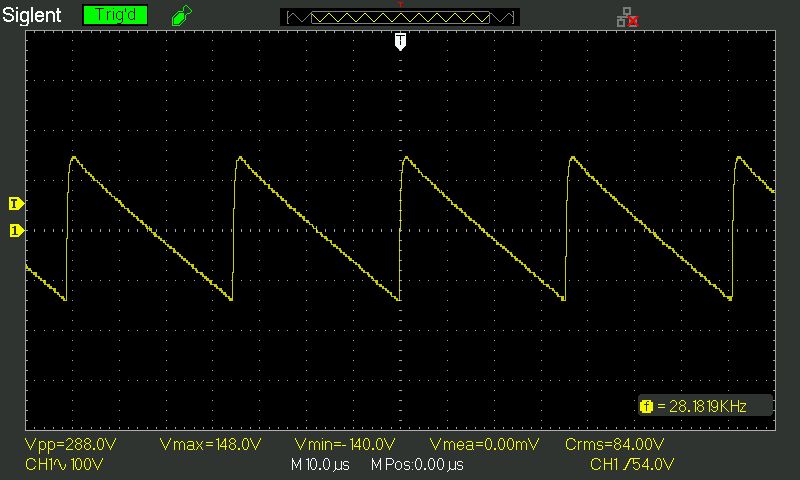
Task: Click the network disconnected icon
Action: [627, 16]
